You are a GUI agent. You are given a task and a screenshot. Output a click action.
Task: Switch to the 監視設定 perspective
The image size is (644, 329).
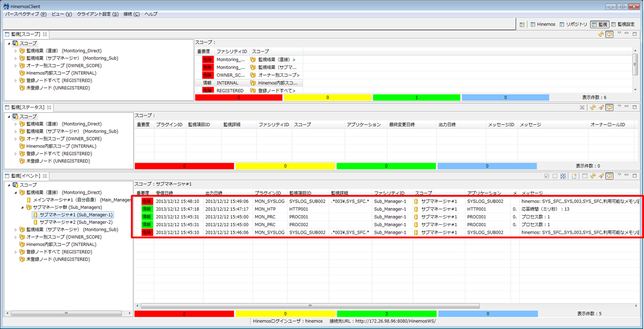(x=623, y=24)
